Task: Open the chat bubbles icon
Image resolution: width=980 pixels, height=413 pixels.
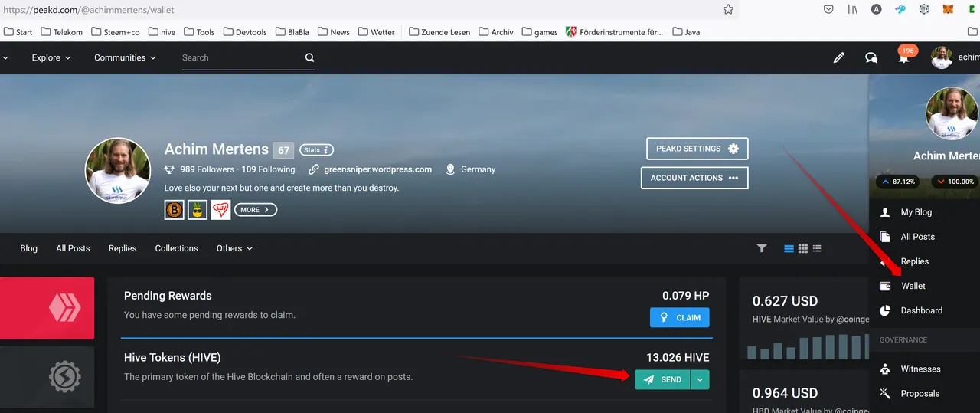Action: 871,57
